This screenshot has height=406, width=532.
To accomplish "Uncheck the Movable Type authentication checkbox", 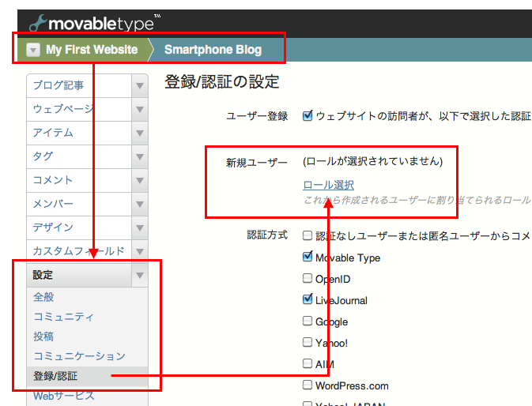I will (308, 257).
